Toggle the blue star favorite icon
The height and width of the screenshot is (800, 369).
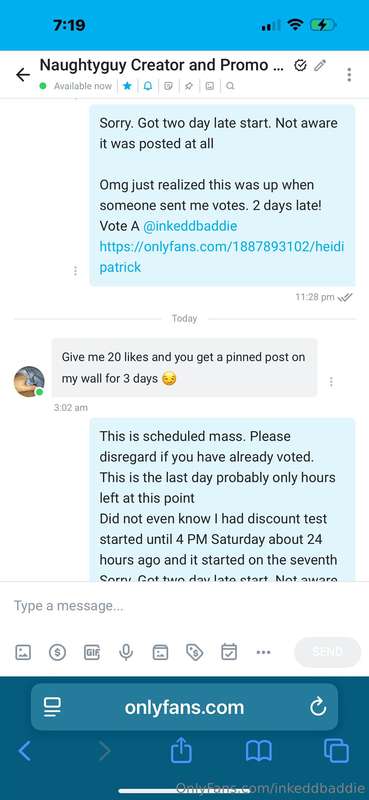tap(127, 86)
